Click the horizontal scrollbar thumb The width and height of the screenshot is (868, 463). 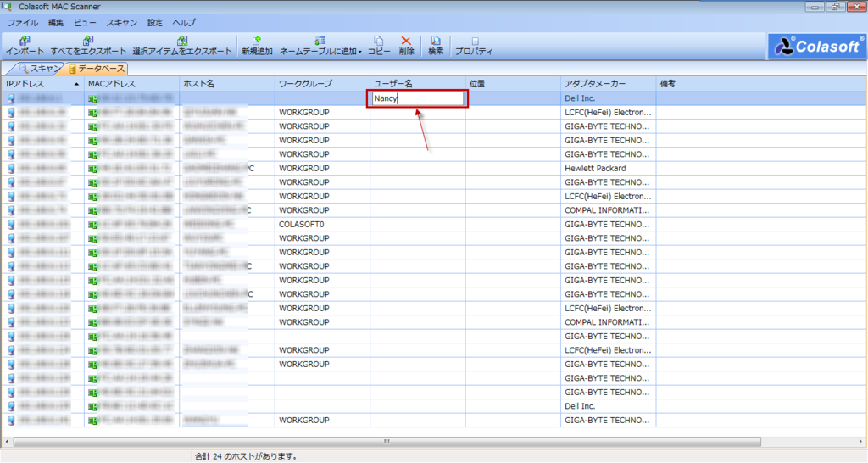click(387, 442)
